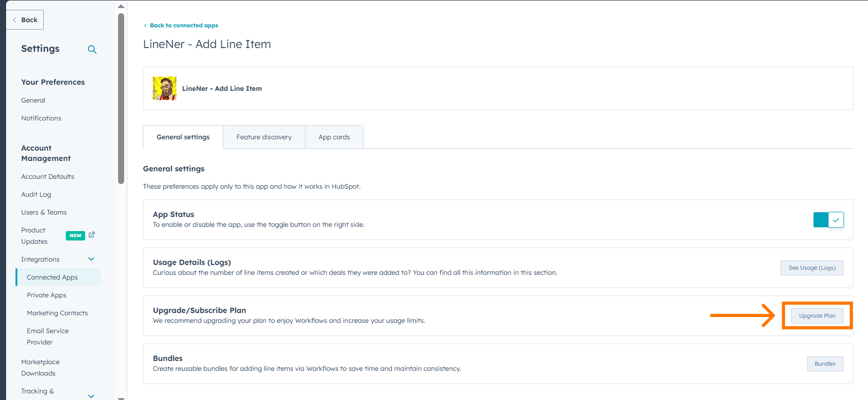Screen dimensions: 868x400
Task: Click the LineNer app avatar image
Action: [164, 88]
